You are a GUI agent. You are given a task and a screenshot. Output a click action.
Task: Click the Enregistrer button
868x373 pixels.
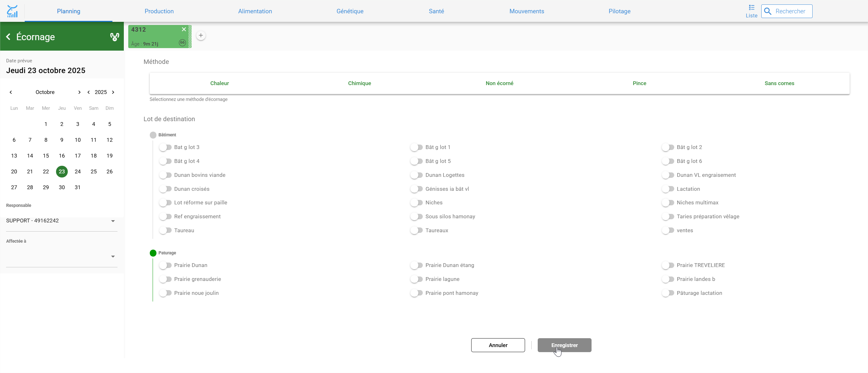pyautogui.click(x=564, y=345)
